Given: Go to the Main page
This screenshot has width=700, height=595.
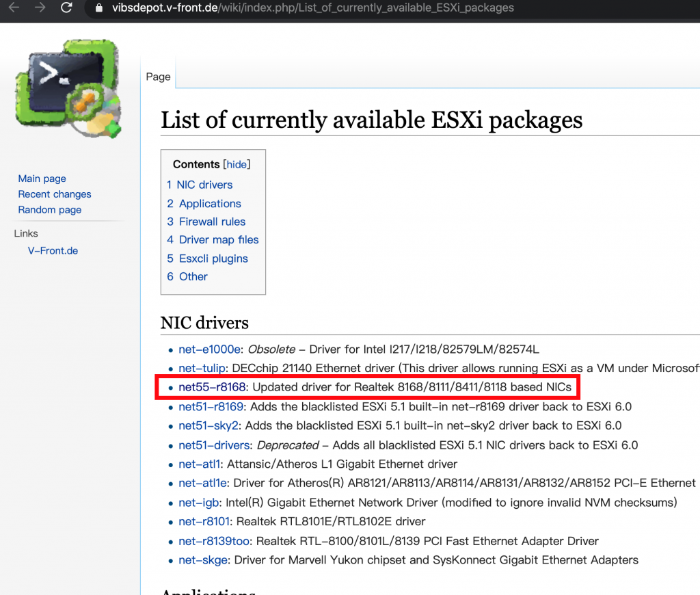Looking at the screenshot, I should 42,178.
